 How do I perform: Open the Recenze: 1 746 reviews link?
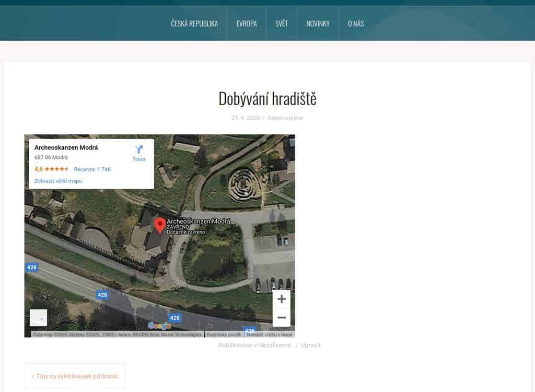pyautogui.click(x=92, y=169)
